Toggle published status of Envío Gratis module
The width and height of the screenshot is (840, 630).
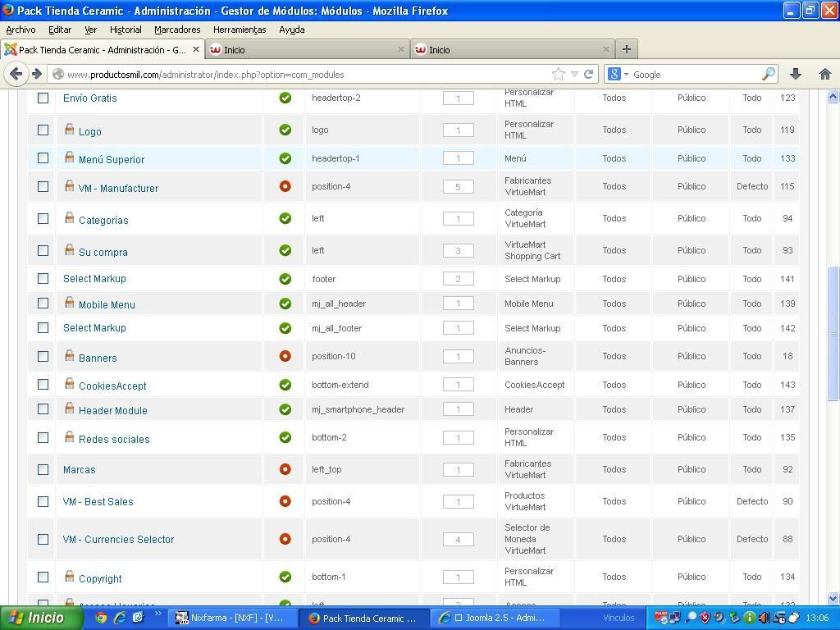pyautogui.click(x=285, y=98)
